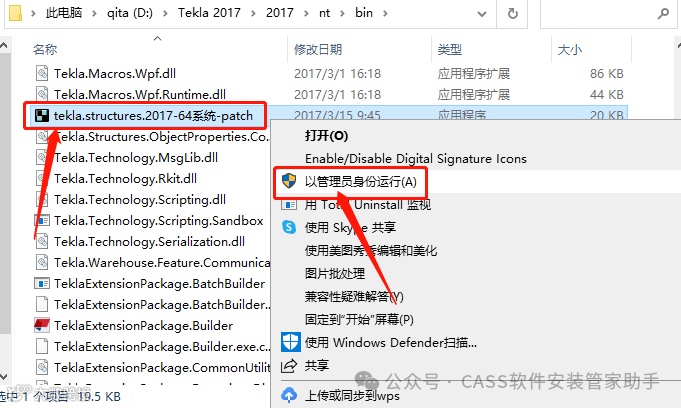This screenshot has height=408, width=681.
Task: Choose Enable/Disable Digital Signature Icons entry
Action: point(416,159)
